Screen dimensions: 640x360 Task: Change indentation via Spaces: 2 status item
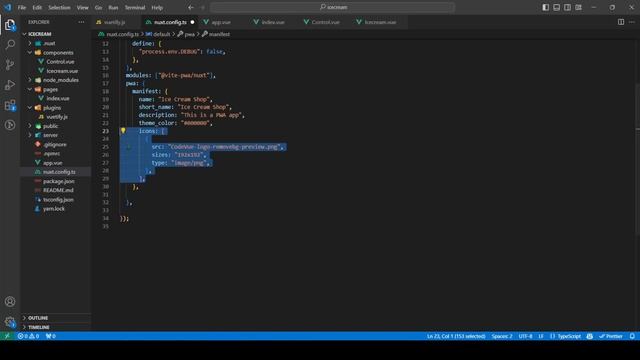(502, 336)
